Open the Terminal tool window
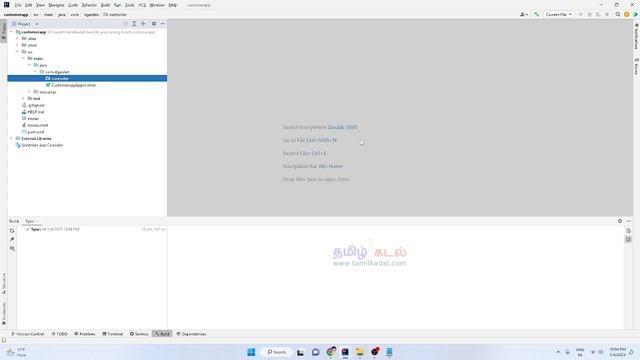Image resolution: width=640 pixels, height=360 pixels. (113, 334)
